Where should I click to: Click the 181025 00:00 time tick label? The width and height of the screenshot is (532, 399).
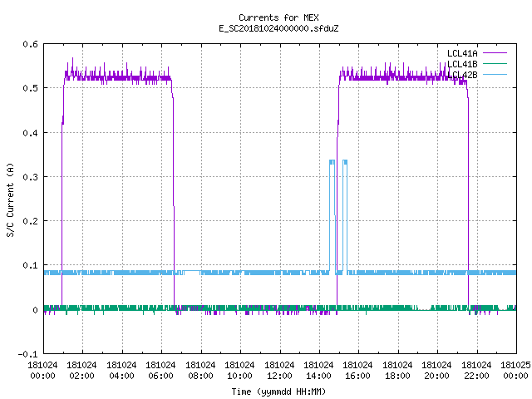(x=515, y=371)
